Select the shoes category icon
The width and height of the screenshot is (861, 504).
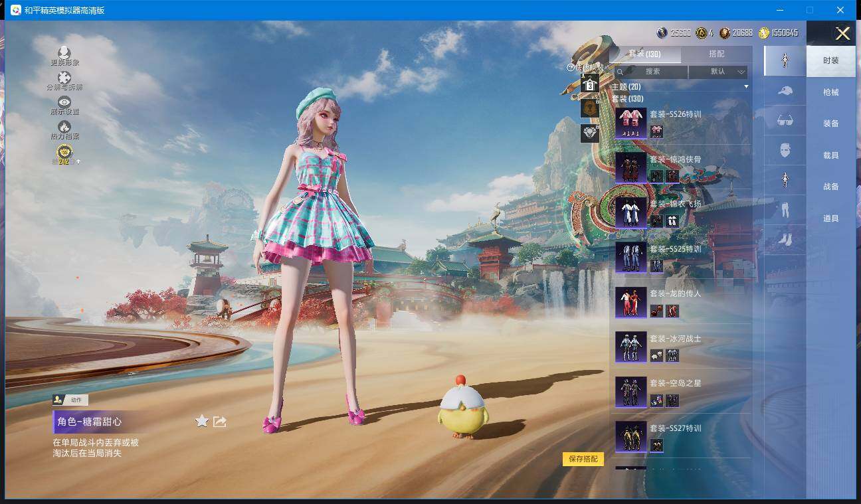785,240
